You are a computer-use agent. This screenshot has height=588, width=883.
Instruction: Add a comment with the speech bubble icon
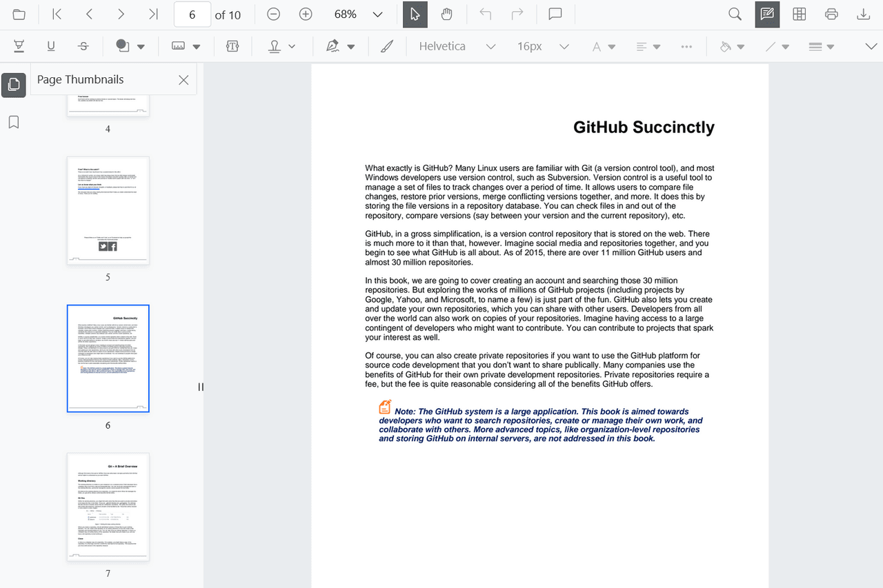tap(555, 14)
